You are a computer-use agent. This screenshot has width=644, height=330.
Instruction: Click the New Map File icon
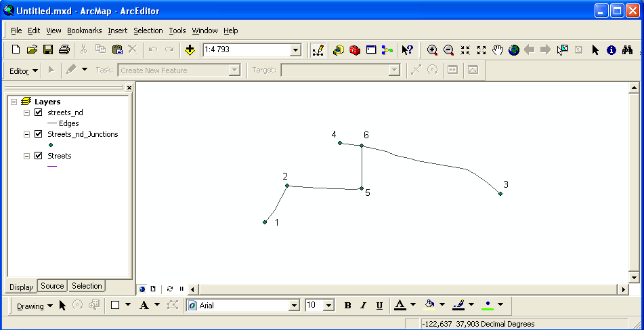click(x=16, y=49)
